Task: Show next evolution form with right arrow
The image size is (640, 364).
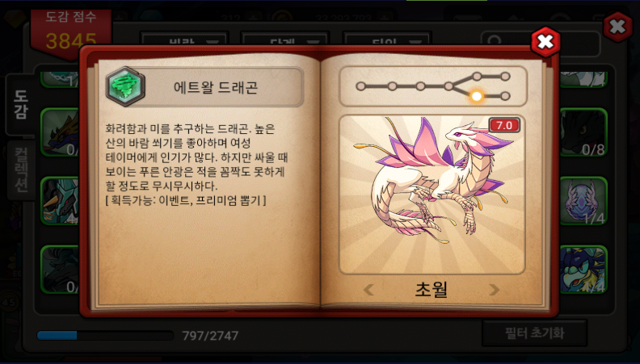Action: (495, 290)
